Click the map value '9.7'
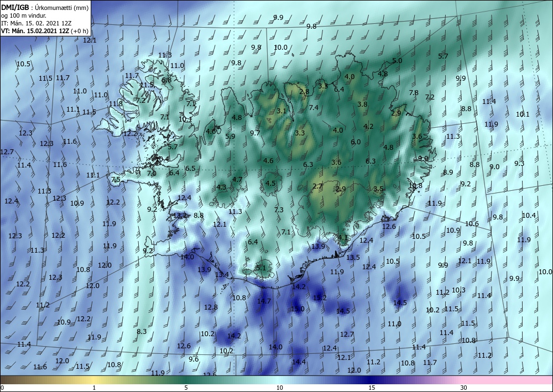 tap(255, 133)
